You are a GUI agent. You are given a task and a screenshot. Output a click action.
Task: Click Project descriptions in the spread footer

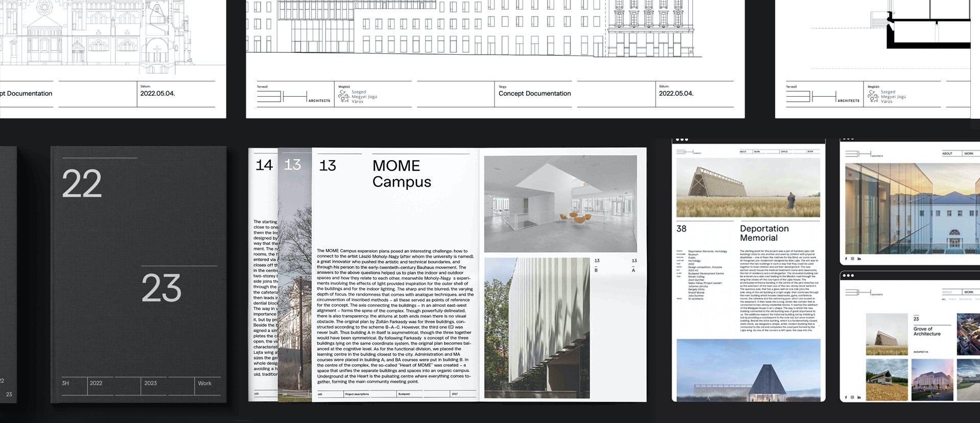(357, 394)
